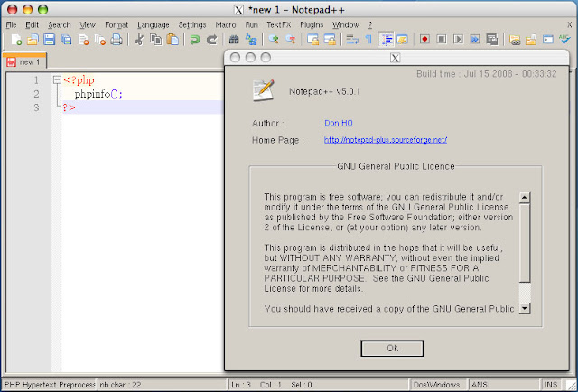Open the Window menu

coord(345,24)
